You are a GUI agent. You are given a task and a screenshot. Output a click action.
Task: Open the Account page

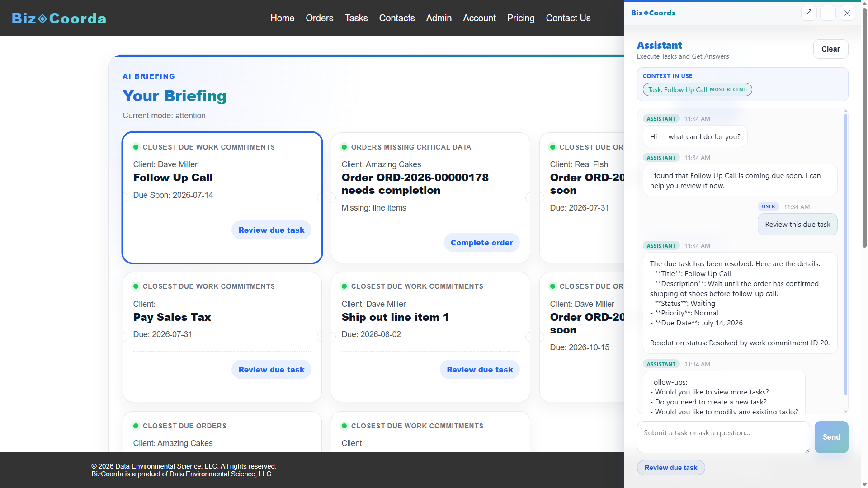click(x=479, y=18)
